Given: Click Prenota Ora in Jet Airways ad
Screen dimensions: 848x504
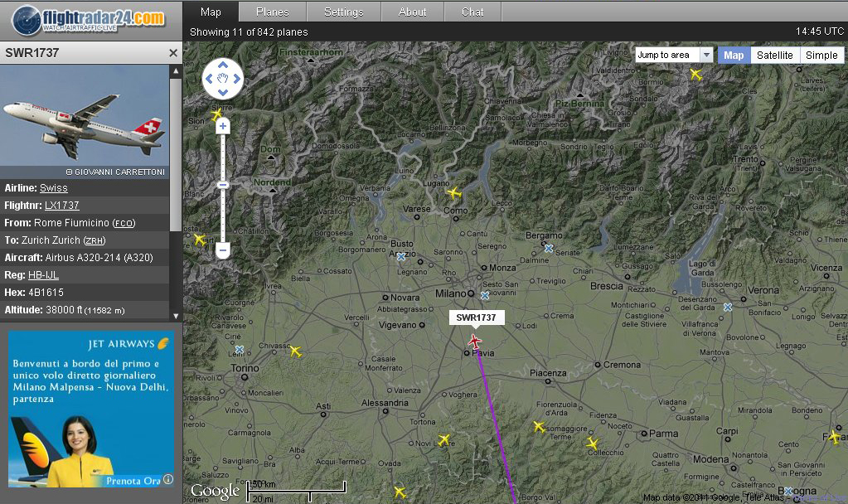Looking at the screenshot, I should click(133, 481).
